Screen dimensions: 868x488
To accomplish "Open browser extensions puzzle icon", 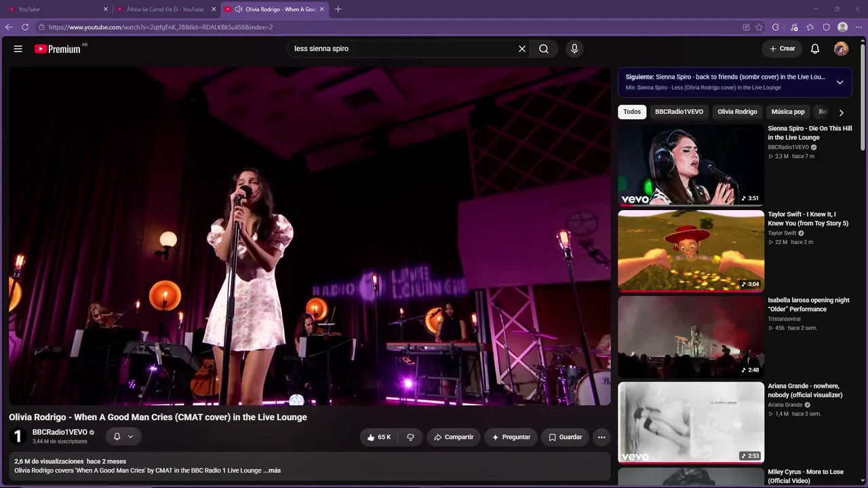I will point(776,27).
